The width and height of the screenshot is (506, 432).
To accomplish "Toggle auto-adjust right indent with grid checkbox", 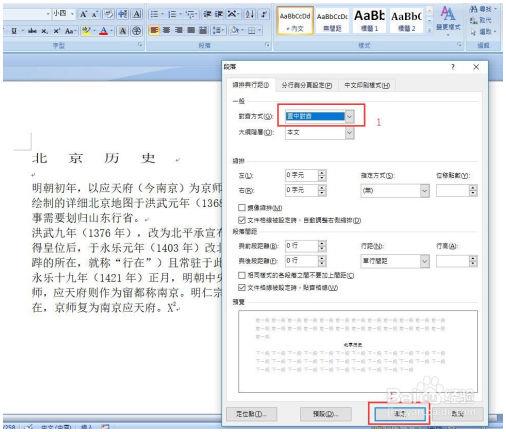I will pos(242,220).
